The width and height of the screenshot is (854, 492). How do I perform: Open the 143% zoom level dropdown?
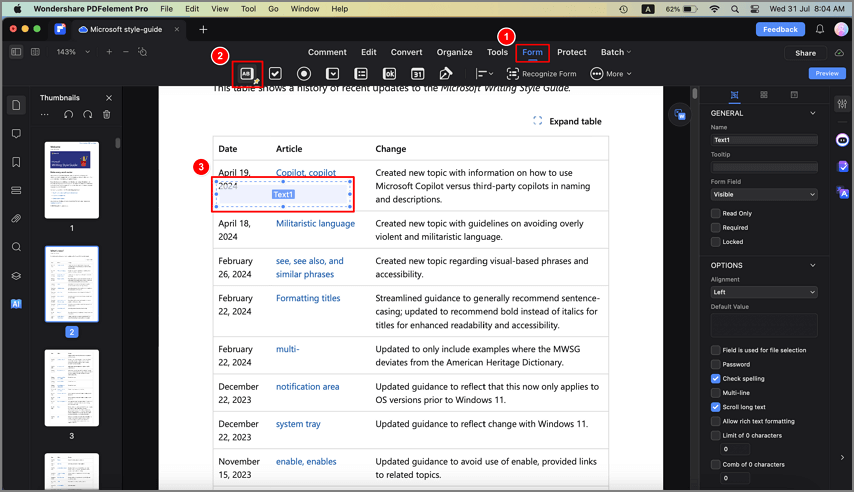click(73, 52)
